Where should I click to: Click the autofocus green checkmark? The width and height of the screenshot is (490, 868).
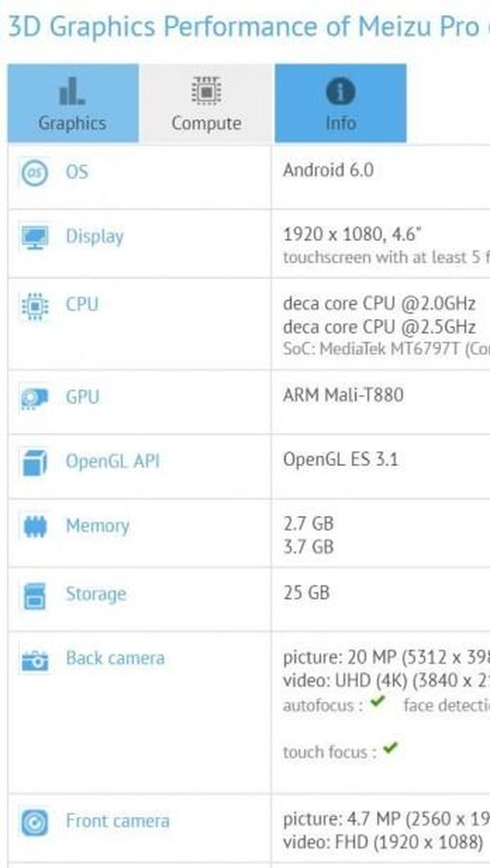(378, 702)
